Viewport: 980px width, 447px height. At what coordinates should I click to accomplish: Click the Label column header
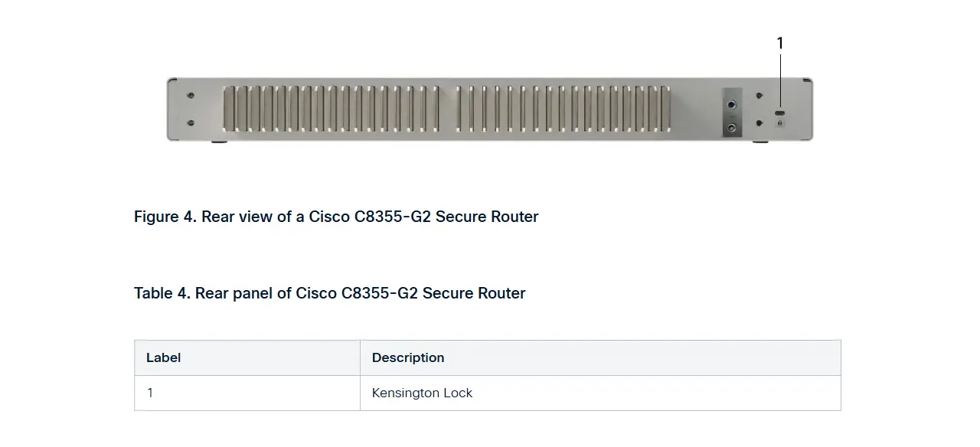point(164,357)
